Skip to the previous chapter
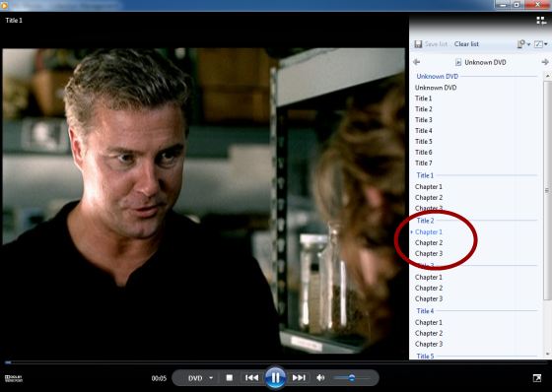The image size is (552, 392). [251, 378]
